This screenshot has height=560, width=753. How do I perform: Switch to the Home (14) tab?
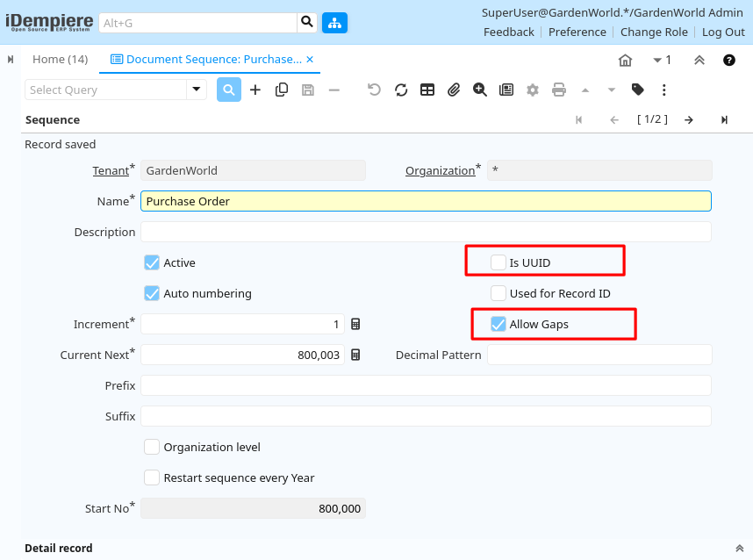coord(60,59)
